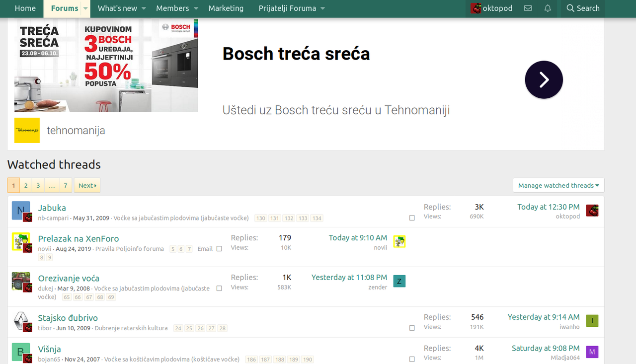This screenshot has height=364, width=636.
Task: Open the Members tab
Action: 172,8
